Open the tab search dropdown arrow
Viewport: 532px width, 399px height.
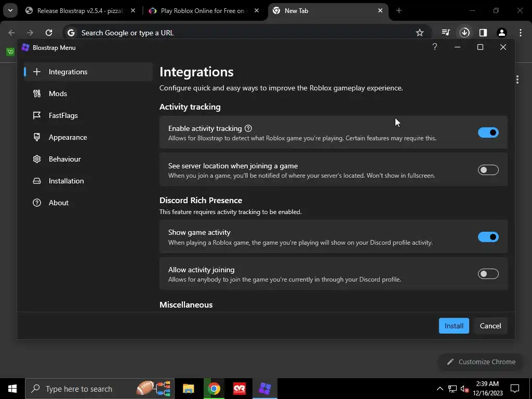click(10, 10)
